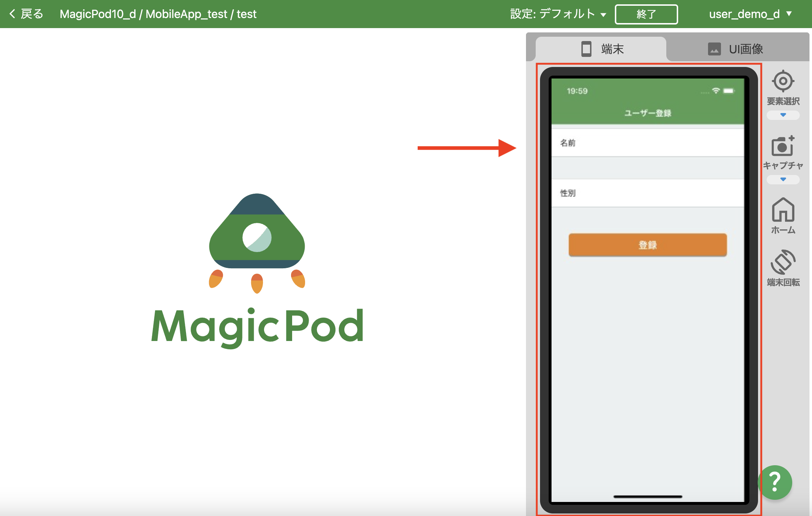Open the 設定: デフォルト dropdown
This screenshot has height=516, width=812.
click(x=558, y=14)
